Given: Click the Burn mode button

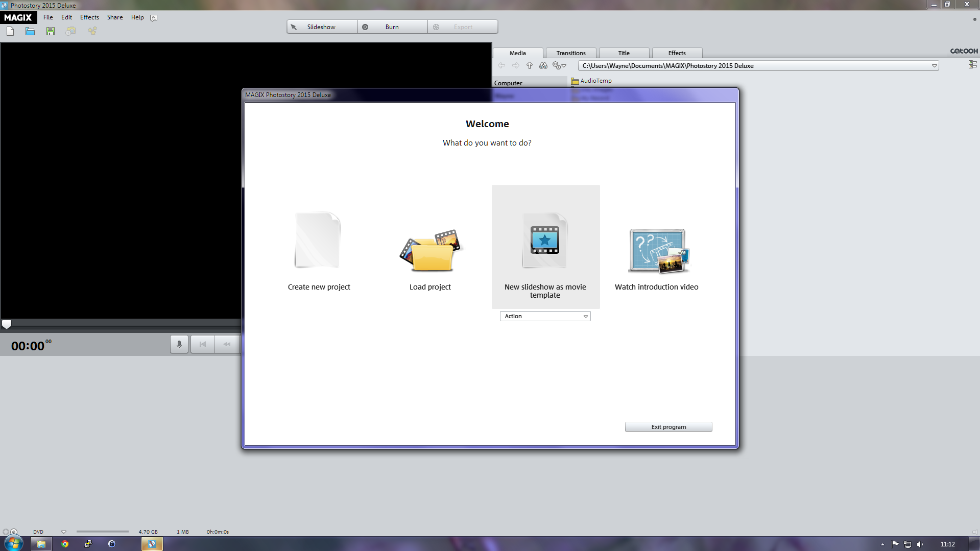Looking at the screenshot, I should (392, 27).
